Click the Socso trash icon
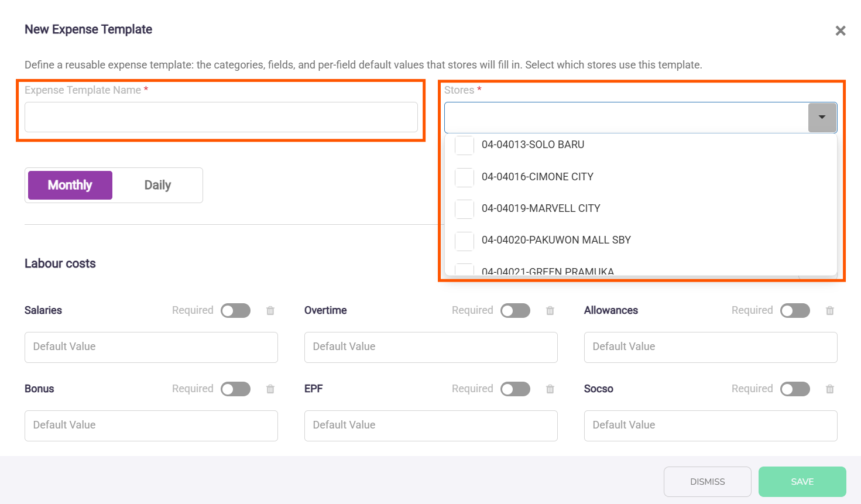Image resolution: width=861 pixels, height=504 pixels. [x=830, y=389]
